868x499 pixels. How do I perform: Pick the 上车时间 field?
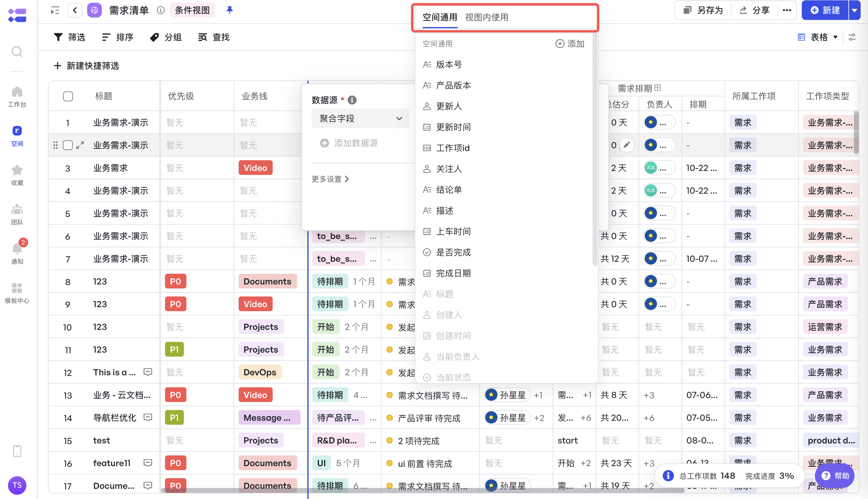click(x=504, y=231)
